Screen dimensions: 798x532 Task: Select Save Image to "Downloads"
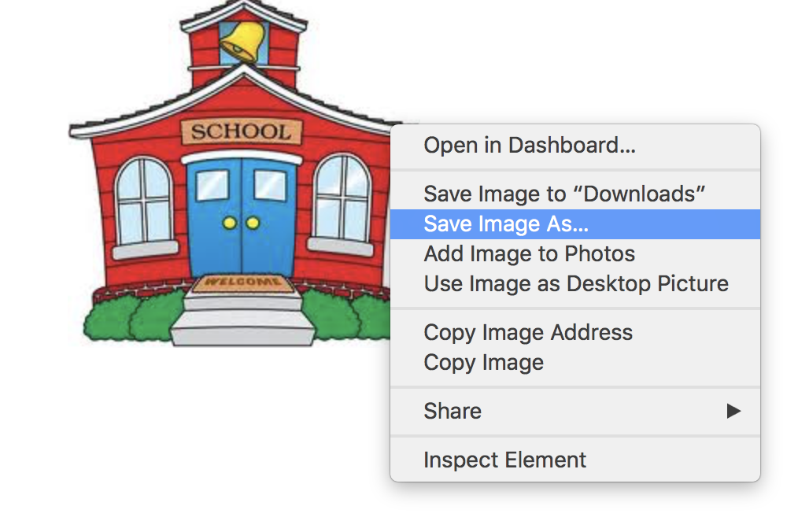pyautogui.click(x=575, y=194)
